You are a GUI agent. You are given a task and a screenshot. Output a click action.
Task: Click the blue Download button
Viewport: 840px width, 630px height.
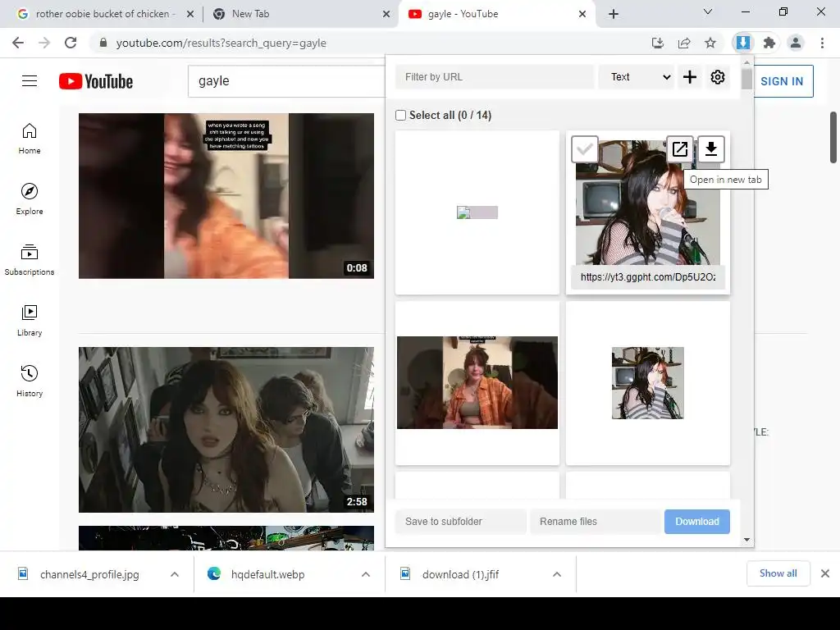tap(697, 521)
